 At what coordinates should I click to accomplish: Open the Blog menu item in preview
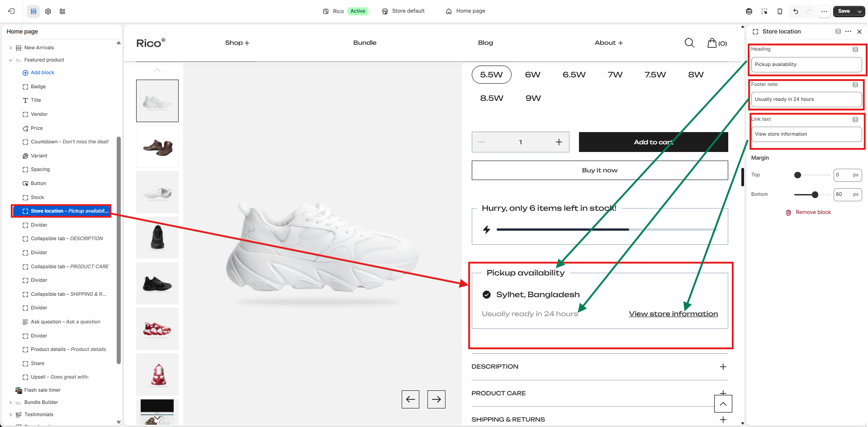tap(485, 43)
